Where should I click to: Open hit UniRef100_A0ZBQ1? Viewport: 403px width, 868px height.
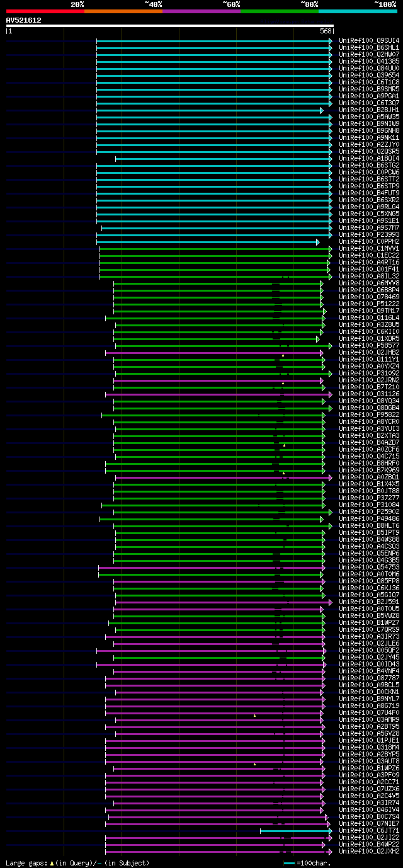(x=369, y=477)
